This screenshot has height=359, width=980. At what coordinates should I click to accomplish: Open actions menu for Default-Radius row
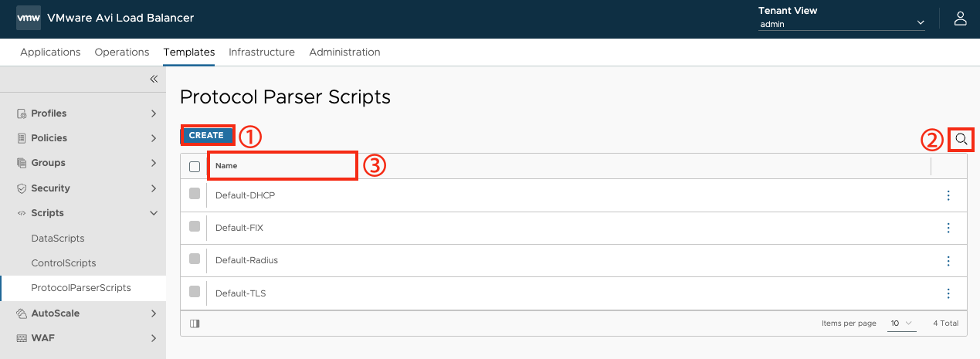(x=948, y=260)
